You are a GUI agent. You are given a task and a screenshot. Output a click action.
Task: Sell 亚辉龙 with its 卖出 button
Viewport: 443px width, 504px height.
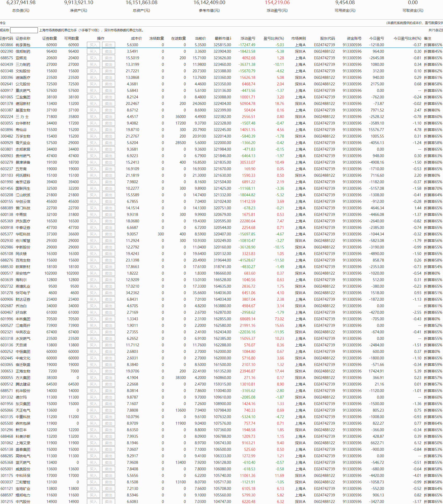tap(108, 58)
